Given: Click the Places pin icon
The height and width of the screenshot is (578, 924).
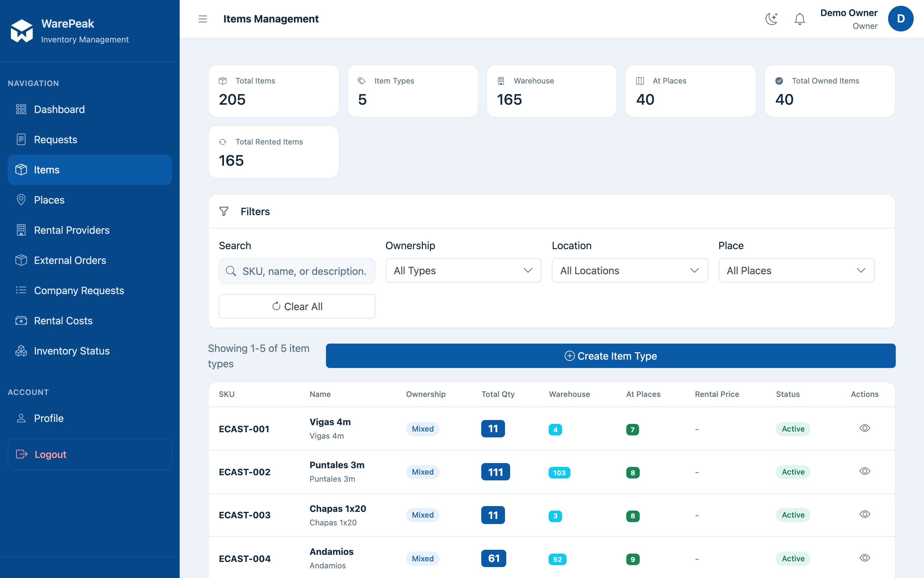Looking at the screenshot, I should pos(21,200).
